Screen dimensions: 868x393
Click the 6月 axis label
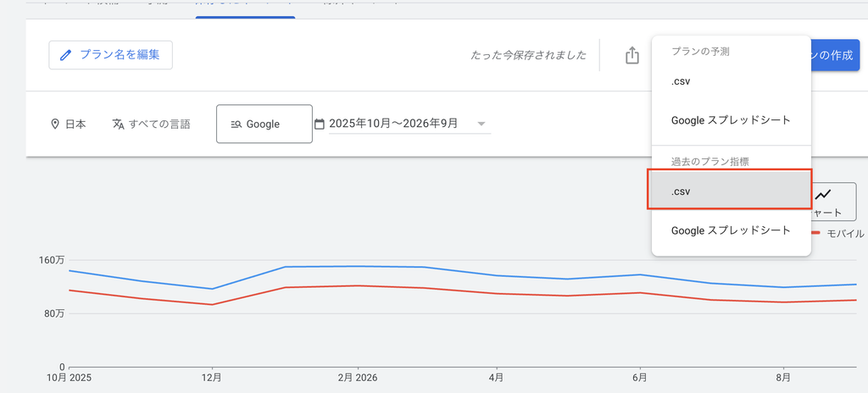coord(640,378)
